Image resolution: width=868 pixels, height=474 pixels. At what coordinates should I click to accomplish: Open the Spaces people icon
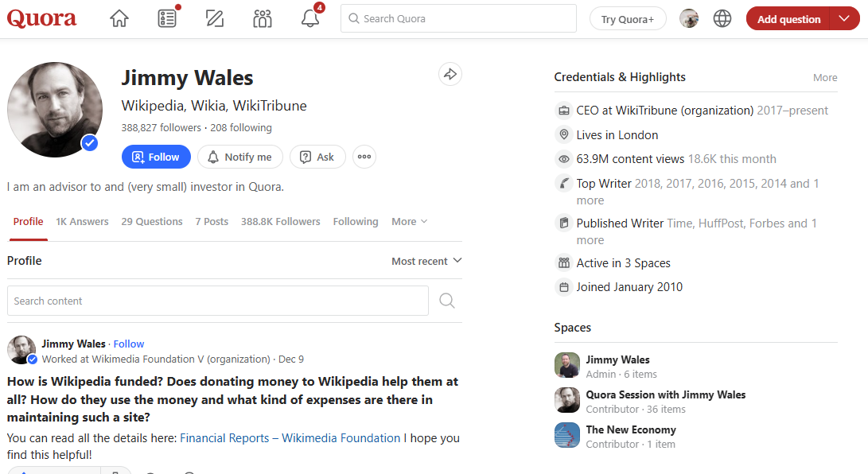[263, 19]
